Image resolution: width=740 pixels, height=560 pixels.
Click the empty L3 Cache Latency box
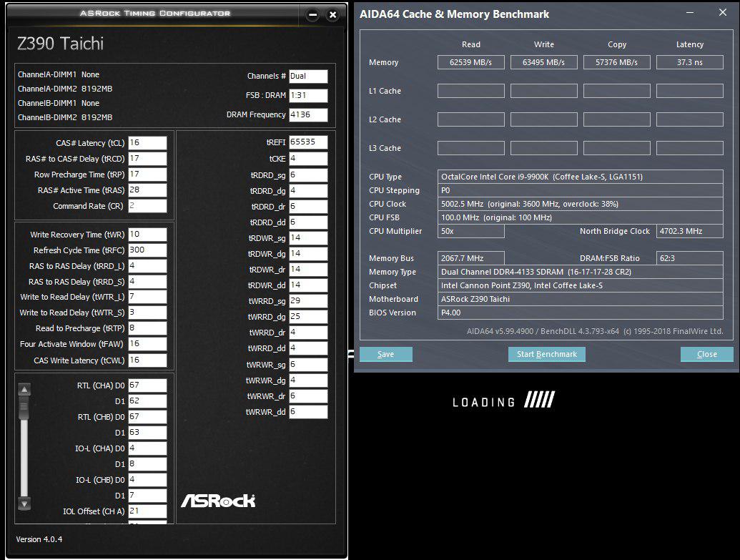(689, 148)
